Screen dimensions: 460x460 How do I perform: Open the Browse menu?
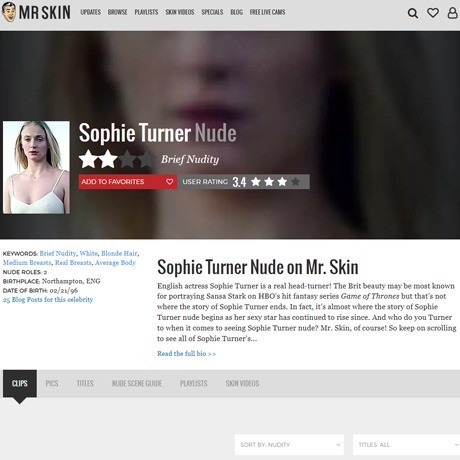(117, 12)
